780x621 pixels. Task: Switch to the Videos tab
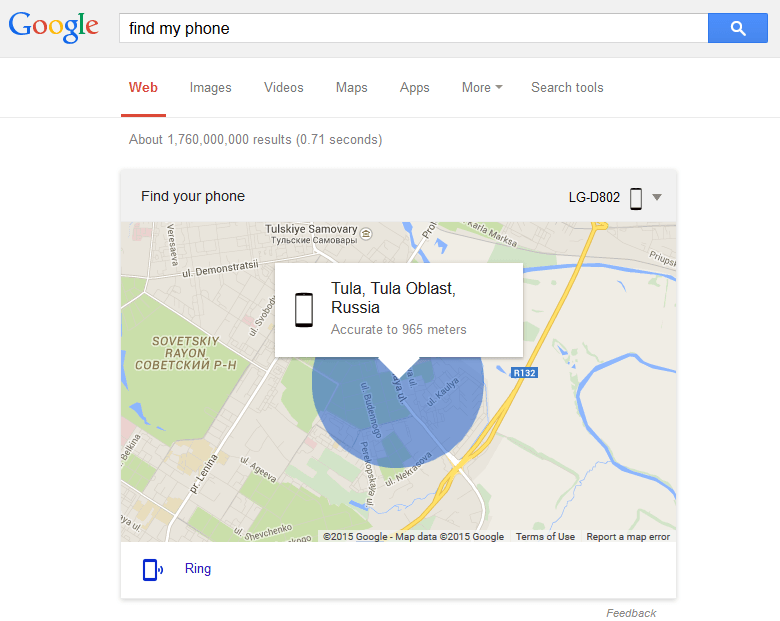coord(284,88)
